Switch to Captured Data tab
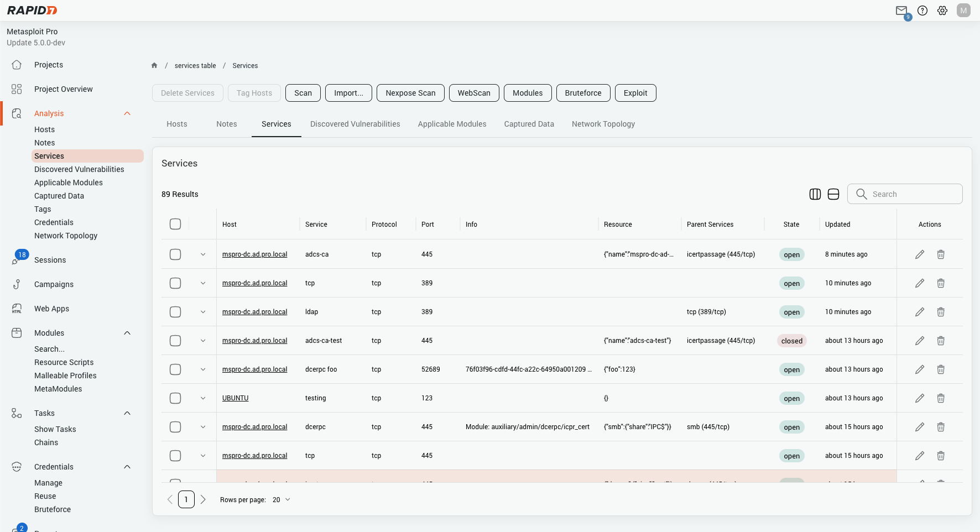Viewport: 980px width, 532px height. point(529,124)
